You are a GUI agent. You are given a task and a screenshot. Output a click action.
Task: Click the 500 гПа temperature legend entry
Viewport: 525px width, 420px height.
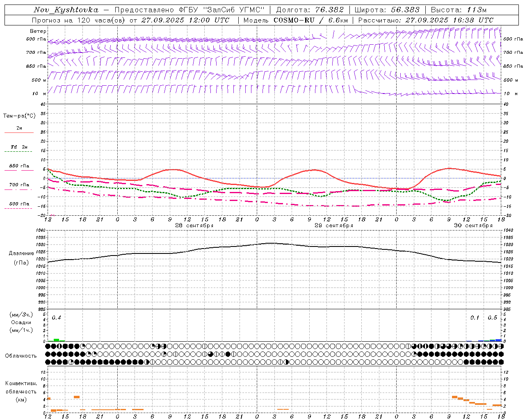pyautogui.click(x=19, y=204)
